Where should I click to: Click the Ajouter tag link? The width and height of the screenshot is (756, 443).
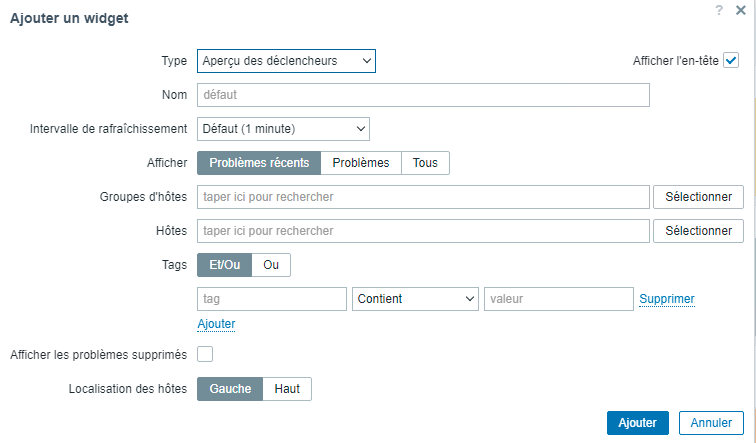click(x=216, y=324)
